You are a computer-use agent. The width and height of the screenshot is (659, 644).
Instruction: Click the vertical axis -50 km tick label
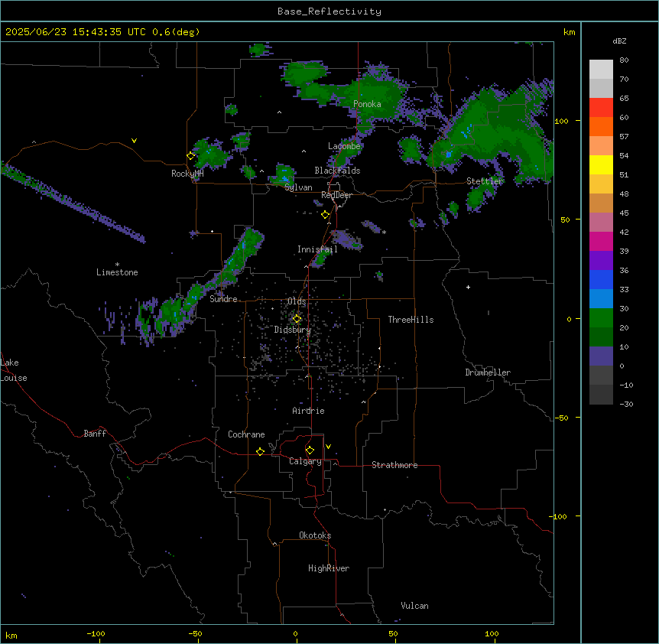pos(561,418)
